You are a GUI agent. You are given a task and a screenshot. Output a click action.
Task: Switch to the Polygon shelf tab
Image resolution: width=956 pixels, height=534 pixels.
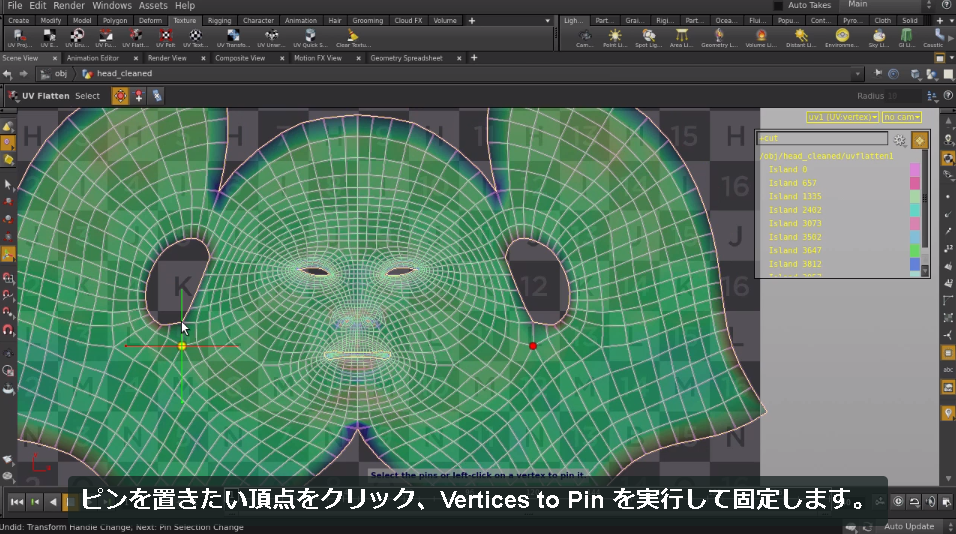(x=115, y=21)
